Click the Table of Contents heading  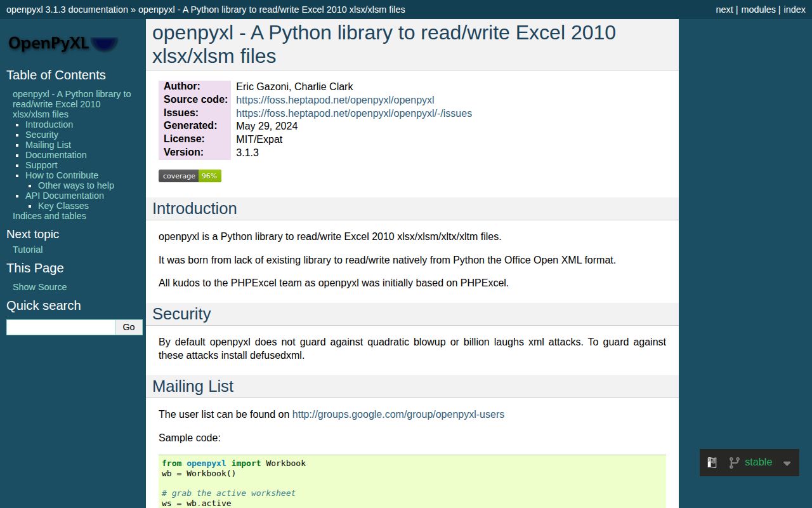click(56, 75)
